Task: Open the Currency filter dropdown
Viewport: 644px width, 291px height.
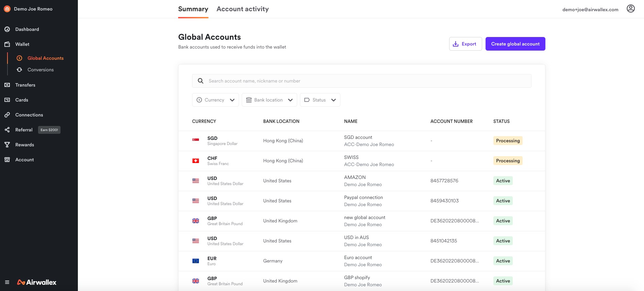Action: coord(216,100)
